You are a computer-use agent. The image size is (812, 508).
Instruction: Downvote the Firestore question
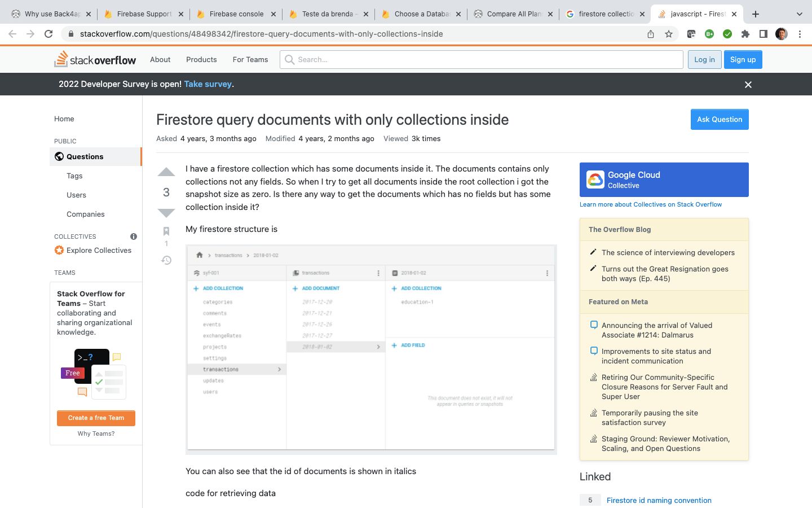(166, 213)
